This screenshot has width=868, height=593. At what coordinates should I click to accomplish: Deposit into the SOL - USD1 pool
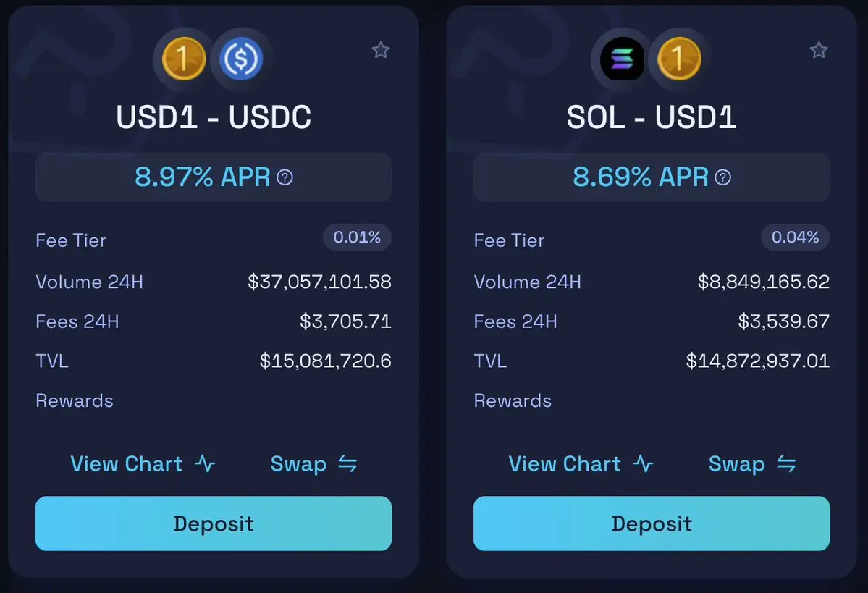tap(652, 523)
